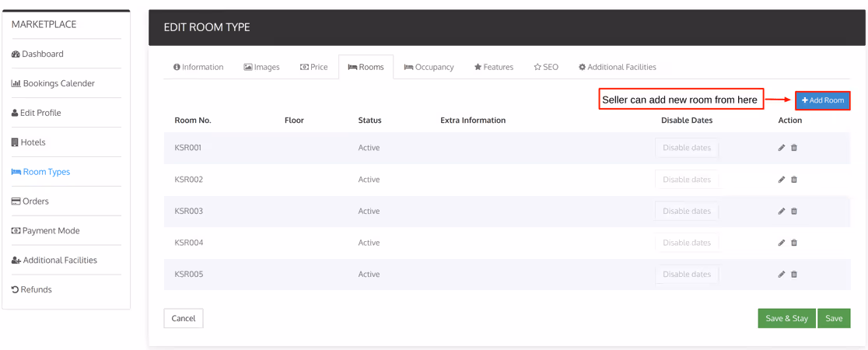Open Dashboard from the Marketplace sidebar

(x=37, y=54)
